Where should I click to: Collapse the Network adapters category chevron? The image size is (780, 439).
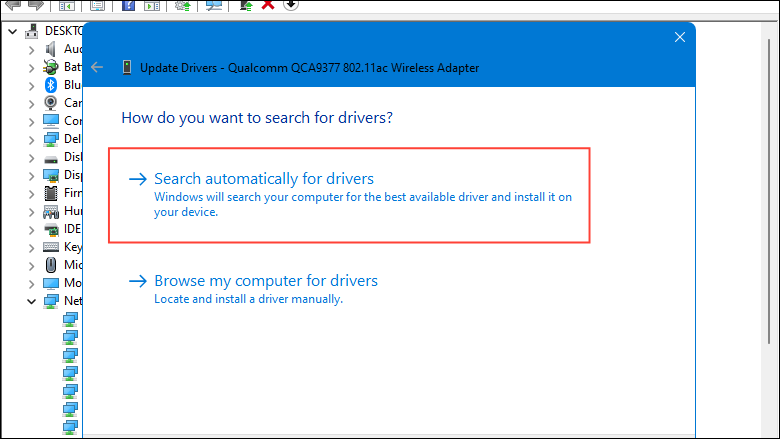pos(31,301)
